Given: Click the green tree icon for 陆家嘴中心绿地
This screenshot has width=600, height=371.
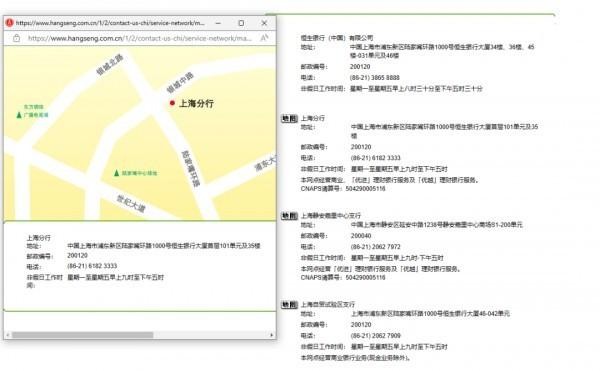Looking at the screenshot, I should click(117, 173).
